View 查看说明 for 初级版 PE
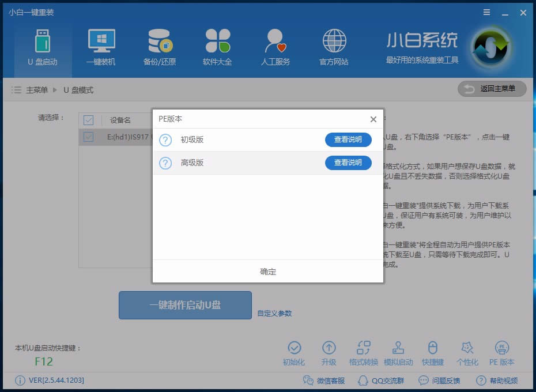The width and height of the screenshot is (536, 392). [x=348, y=140]
